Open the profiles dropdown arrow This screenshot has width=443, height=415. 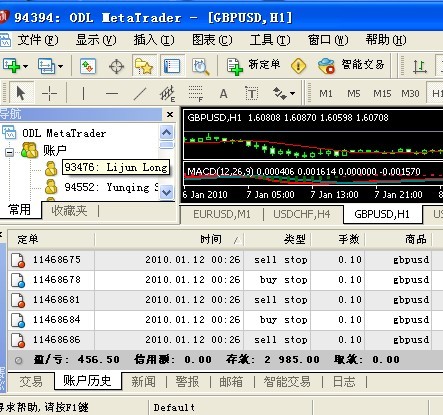(60, 66)
